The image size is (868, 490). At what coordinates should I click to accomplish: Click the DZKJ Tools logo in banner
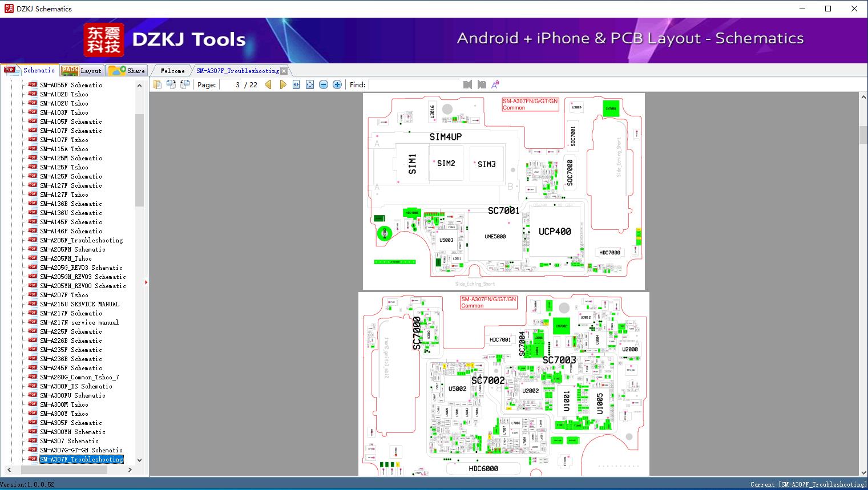(x=165, y=39)
